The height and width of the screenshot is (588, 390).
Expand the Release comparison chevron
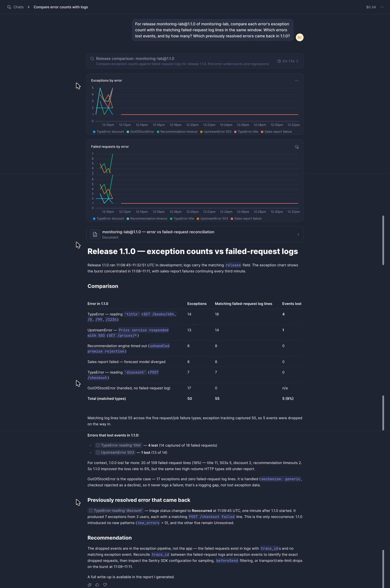(x=297, y=61)
